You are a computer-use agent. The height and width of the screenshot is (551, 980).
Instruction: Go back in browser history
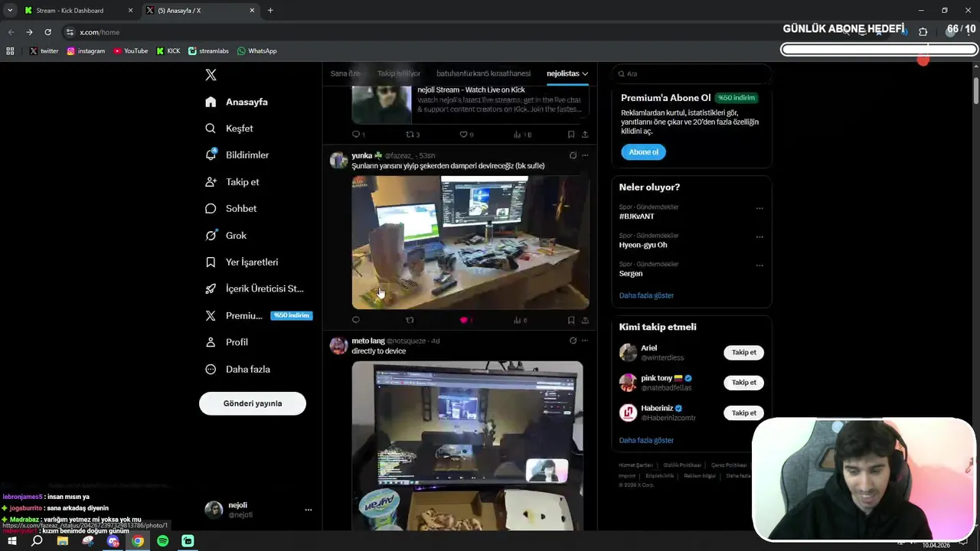pyautogui.click(x=11, y=32)
